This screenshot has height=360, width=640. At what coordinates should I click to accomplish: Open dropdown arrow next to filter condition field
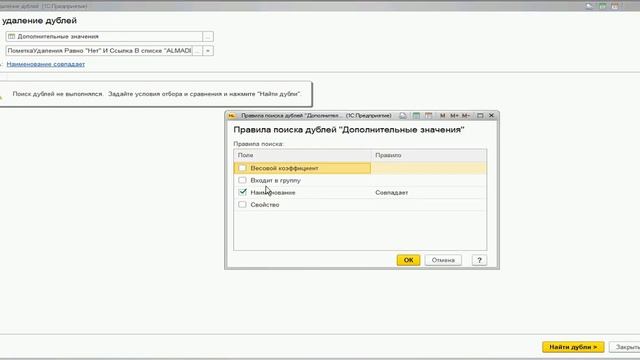tap(208, 51)
